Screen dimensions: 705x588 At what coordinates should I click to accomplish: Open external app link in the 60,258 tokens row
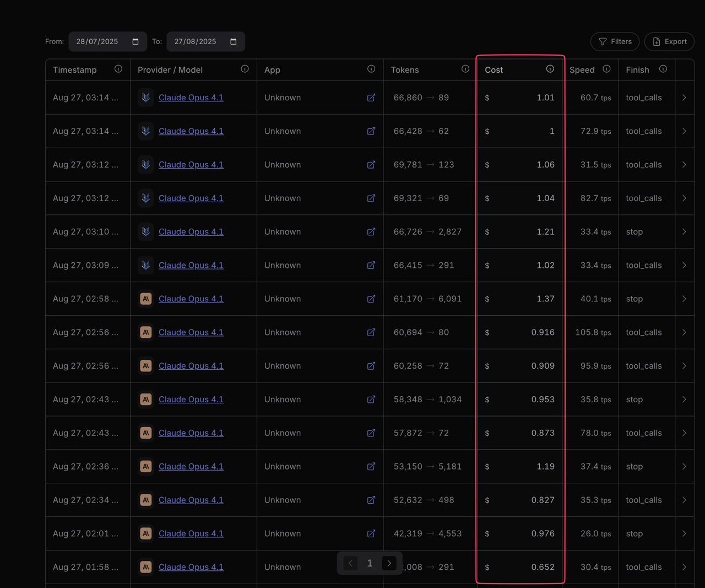(x=371, y=366)
